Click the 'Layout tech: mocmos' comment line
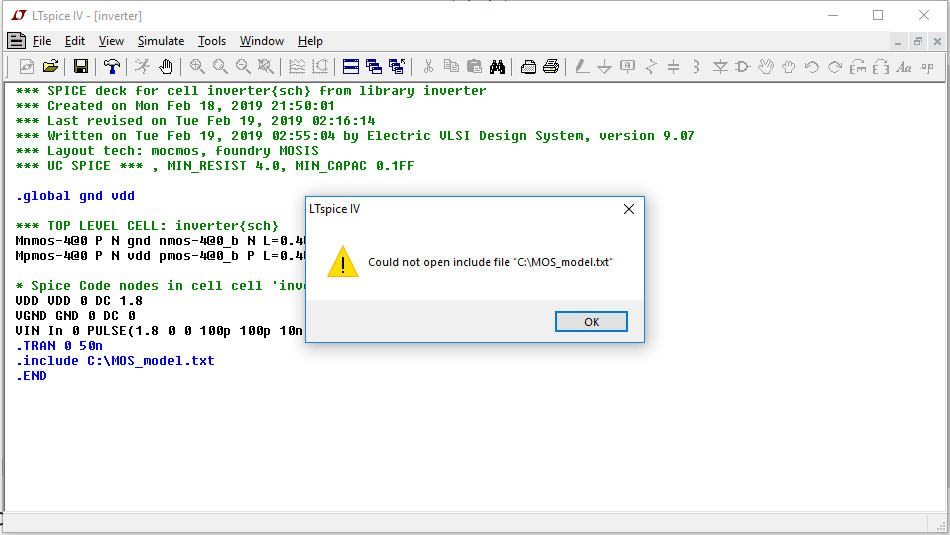950x535 pixels. (167, 150)
